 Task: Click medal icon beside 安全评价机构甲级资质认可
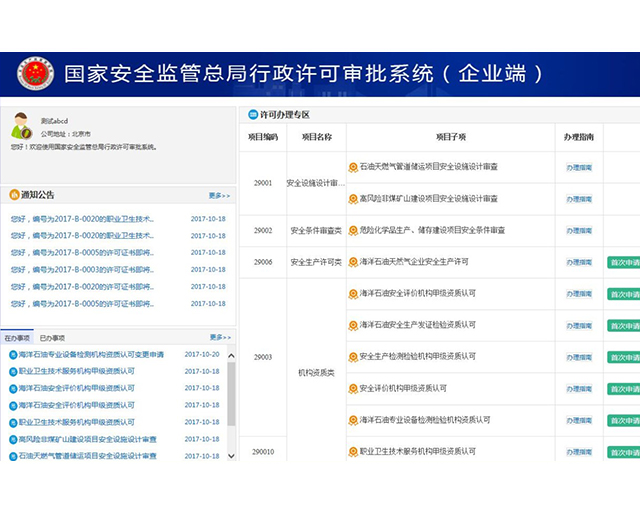tap(353, 388)
